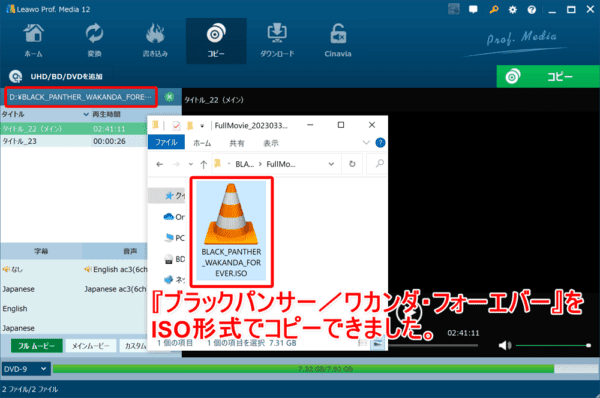This screenshot has width=600, height=398.
Task: Open OneDrive in Explorer sidebar
Action: point(174,217)
